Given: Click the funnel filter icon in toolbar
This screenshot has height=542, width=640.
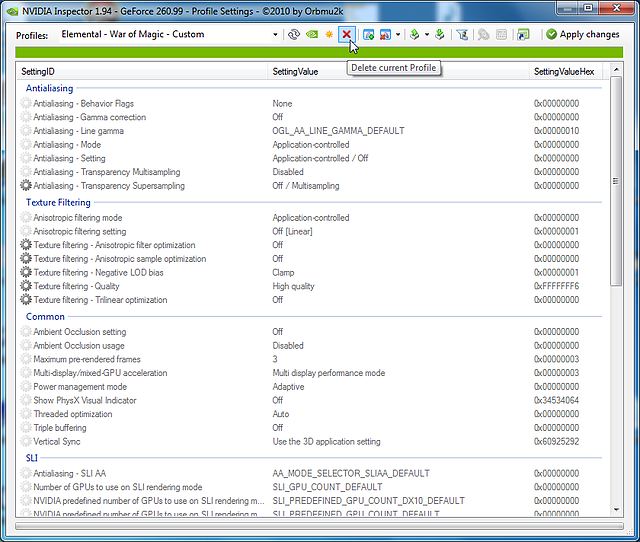Looking at the screenshot, I should click(462, 35).
